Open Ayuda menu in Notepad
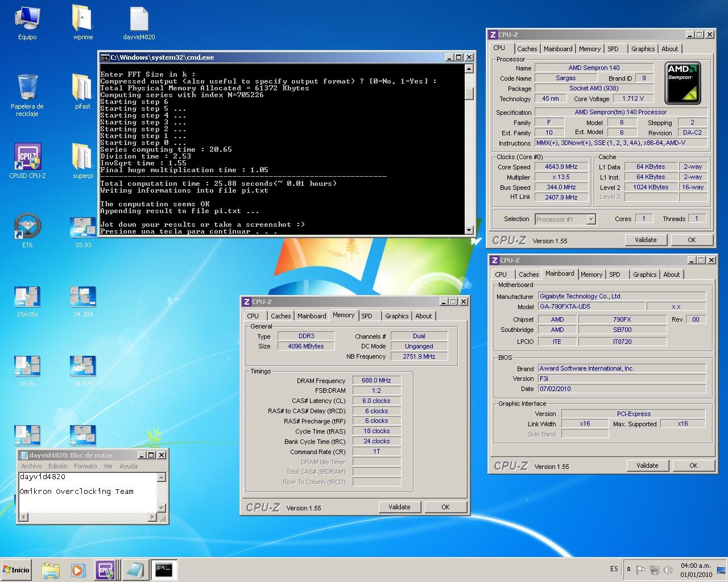728x582 pixels. pos(128,466)
